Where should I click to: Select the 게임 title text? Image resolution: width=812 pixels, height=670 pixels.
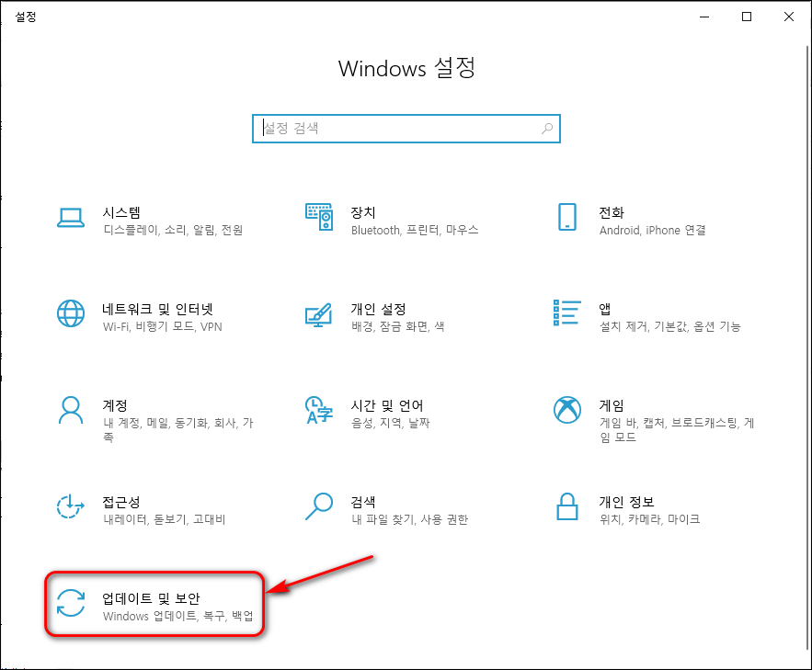pyautogui.click(x=612, y=405)
